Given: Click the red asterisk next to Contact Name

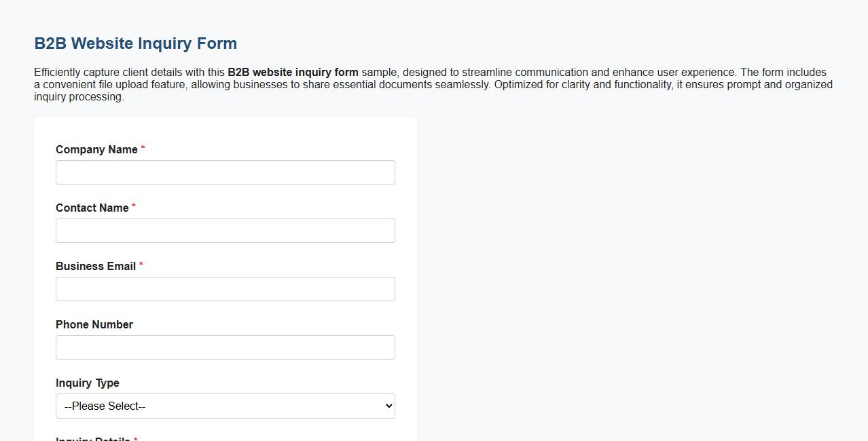Looking at the screenshot, I should 134,207.
